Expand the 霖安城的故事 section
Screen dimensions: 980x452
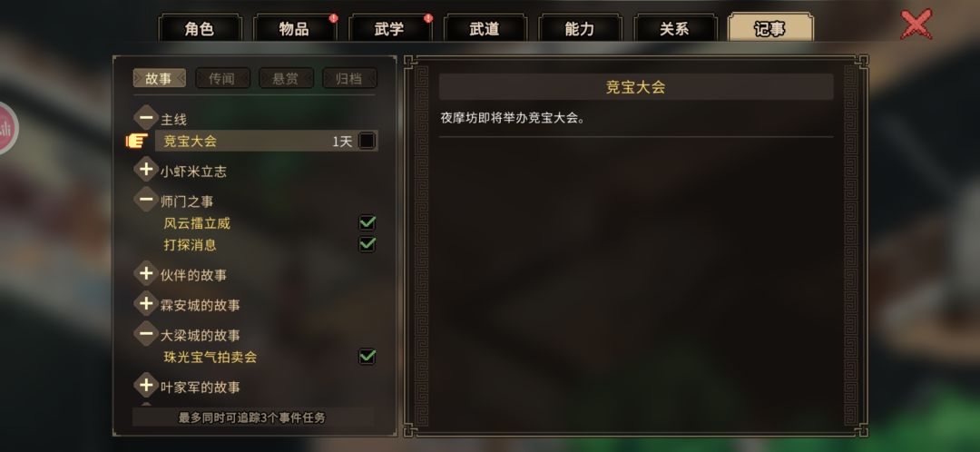tap(146, 304)
